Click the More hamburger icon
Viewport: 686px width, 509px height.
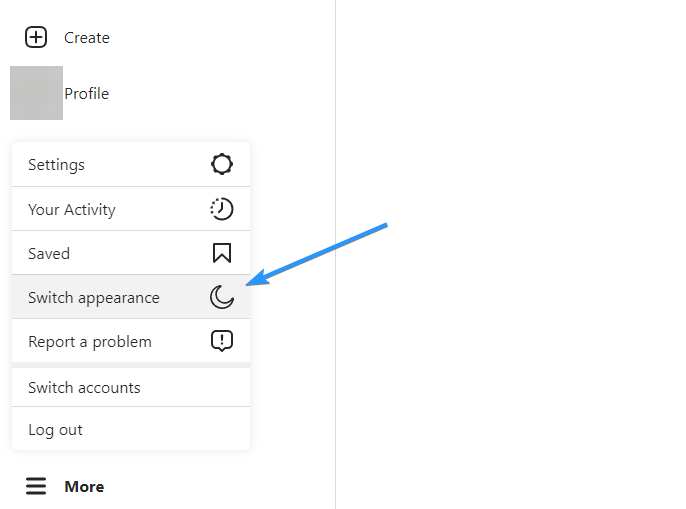click(36, 486)
